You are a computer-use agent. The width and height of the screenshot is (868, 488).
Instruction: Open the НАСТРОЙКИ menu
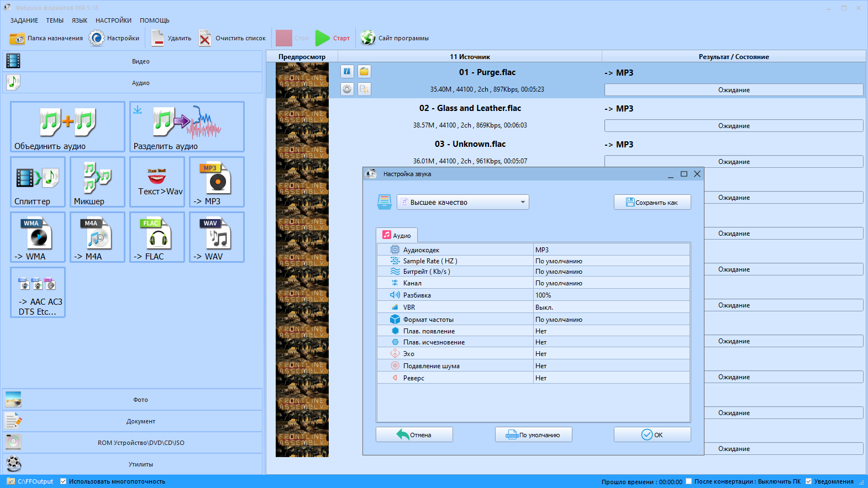pyautogui.click(x=113, y=20)
